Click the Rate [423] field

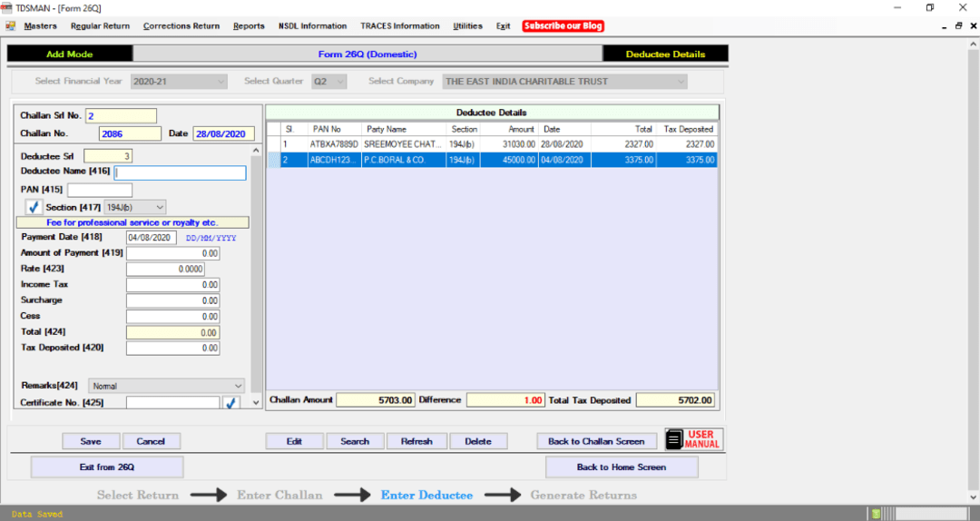point(165,269)
